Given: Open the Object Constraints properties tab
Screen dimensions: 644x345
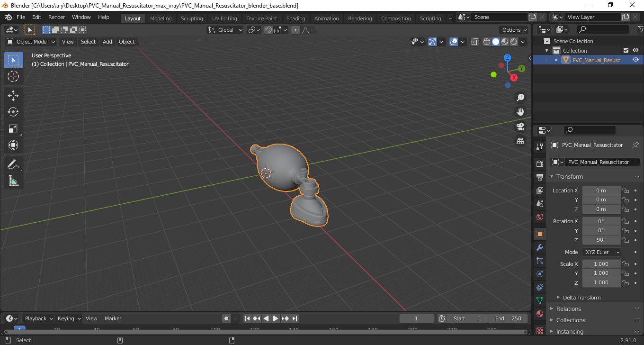Looking at the screenshot, I should [539, 287].
